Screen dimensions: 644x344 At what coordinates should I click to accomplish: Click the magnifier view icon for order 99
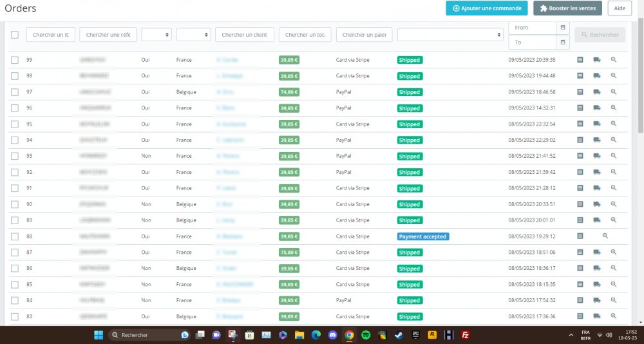(x=614, y=60)
